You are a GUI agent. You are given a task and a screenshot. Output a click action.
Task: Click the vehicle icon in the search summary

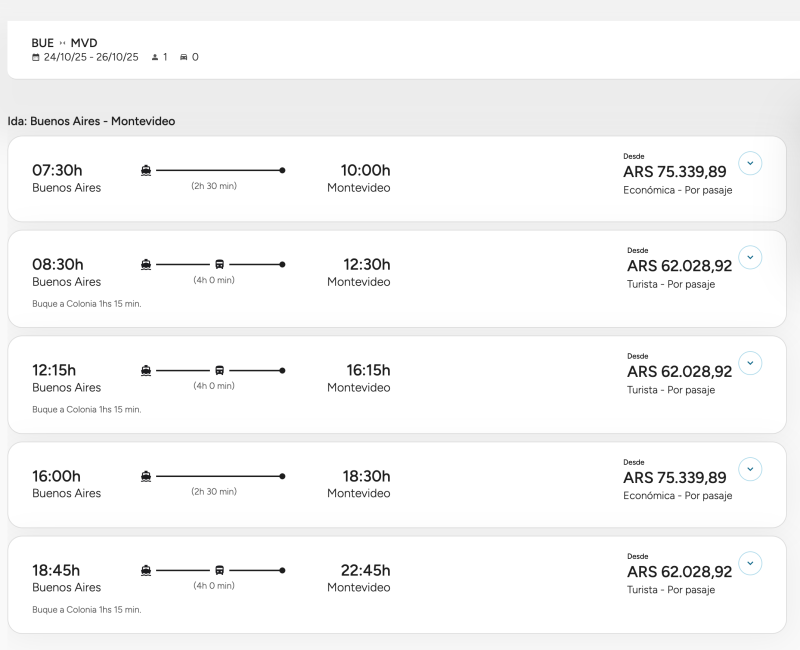point(183,57)
